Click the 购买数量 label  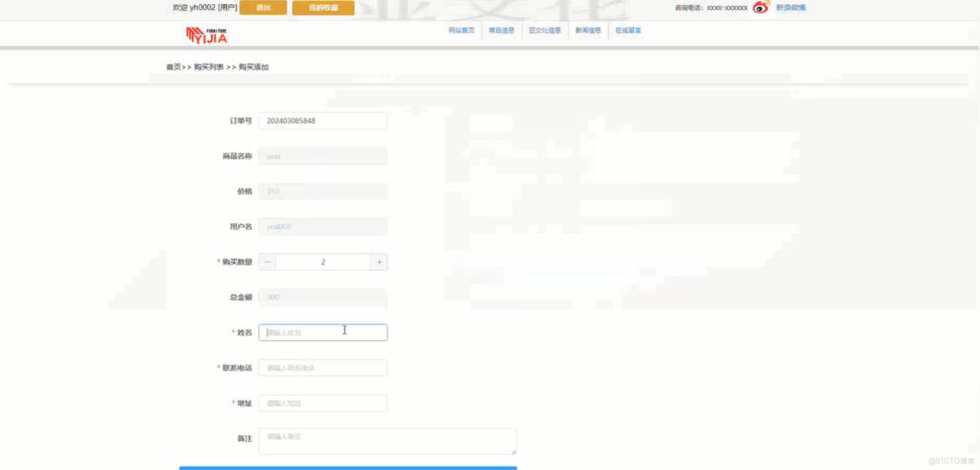(x=238, y=261)
